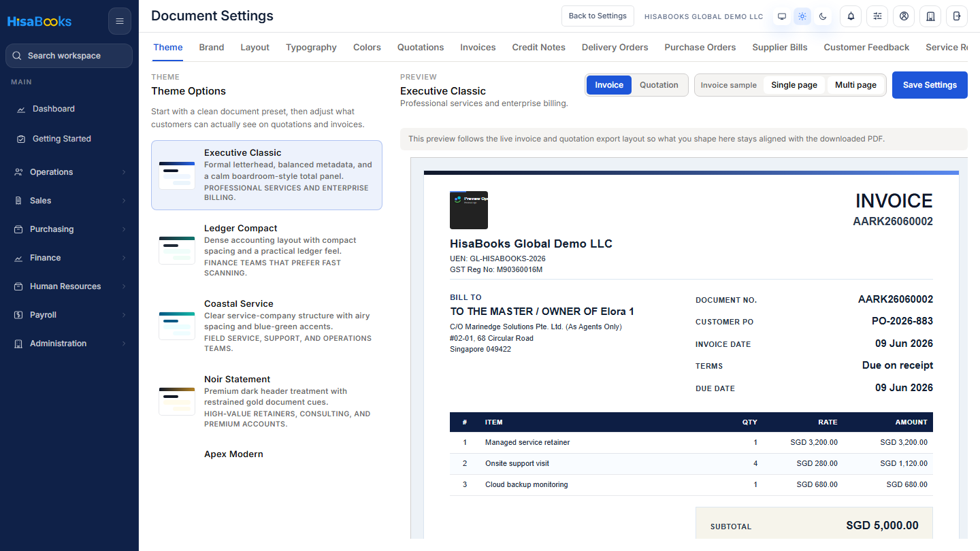Viewport: 980px width, 551px height.
Task: Click the Sales receipt icon
Action: (x=18, y=201)
